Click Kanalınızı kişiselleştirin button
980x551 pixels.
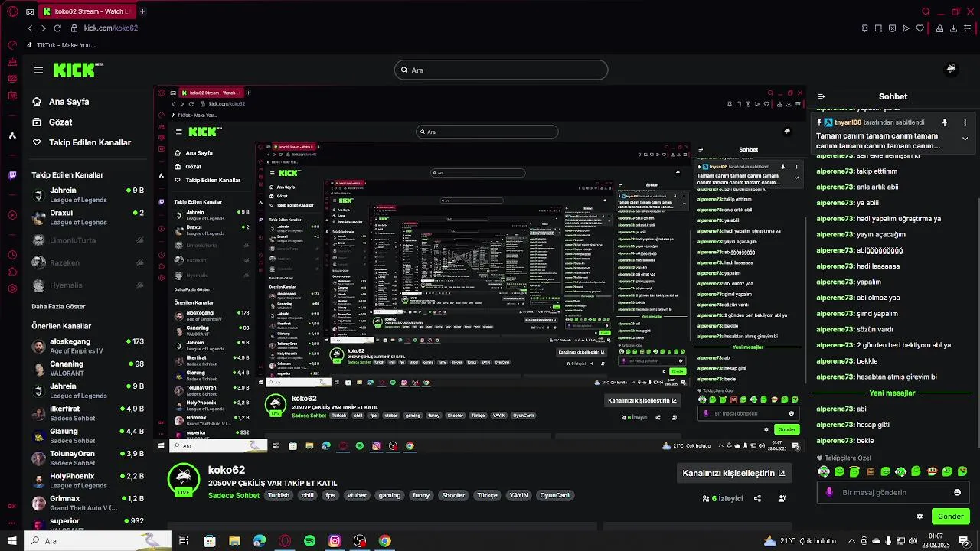coord(733,473)
